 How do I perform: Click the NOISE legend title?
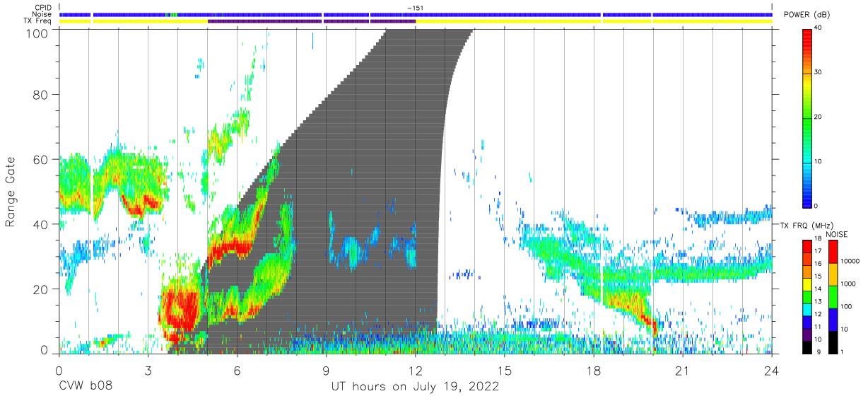coord(836,234)
